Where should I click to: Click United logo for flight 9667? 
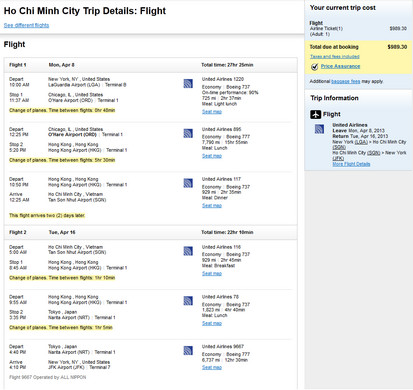click(188, 351)
